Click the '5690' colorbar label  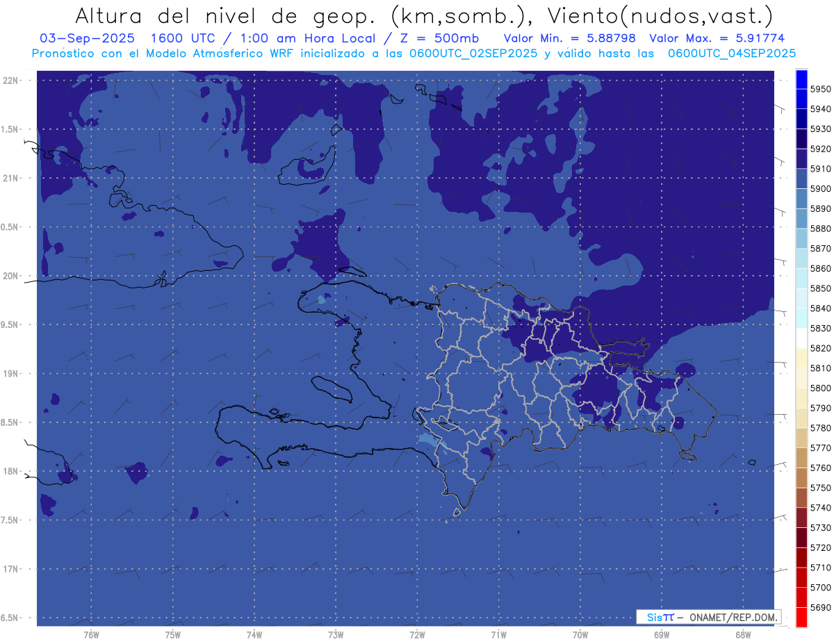821,607
